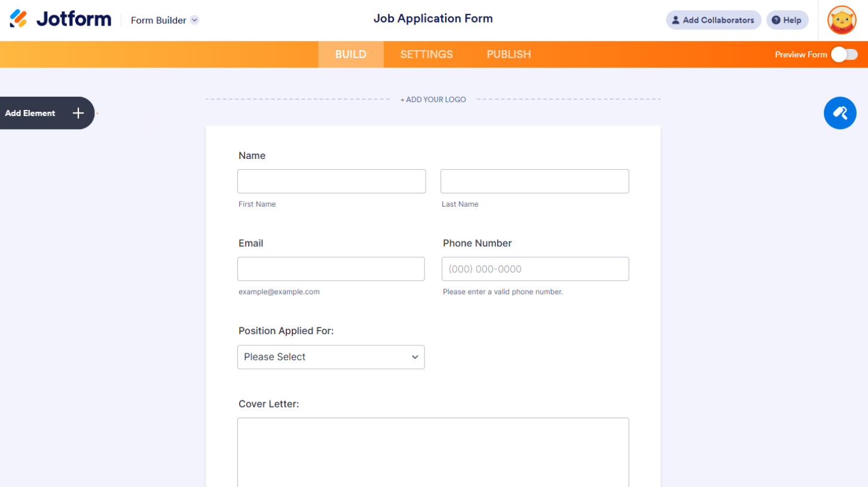Focus the Email input field
The height and width of the screenshot is (487, 868).
(x=331, y=269)
